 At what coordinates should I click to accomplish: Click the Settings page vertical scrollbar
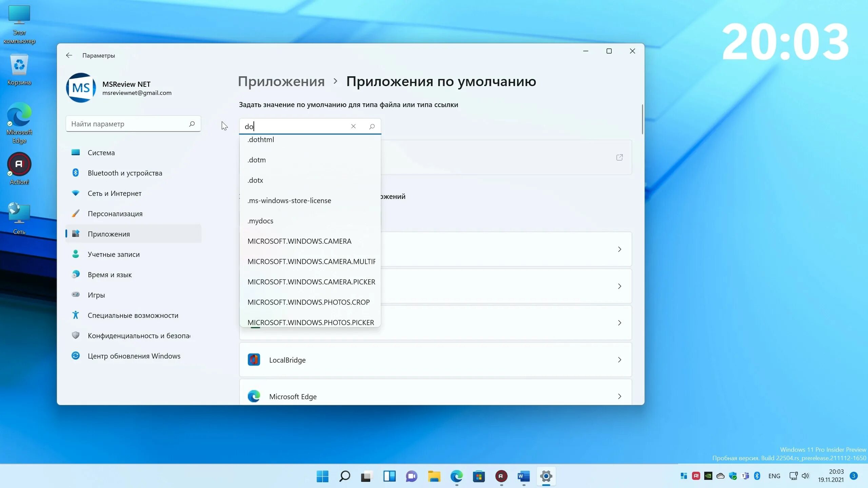[x=642, y=119]
